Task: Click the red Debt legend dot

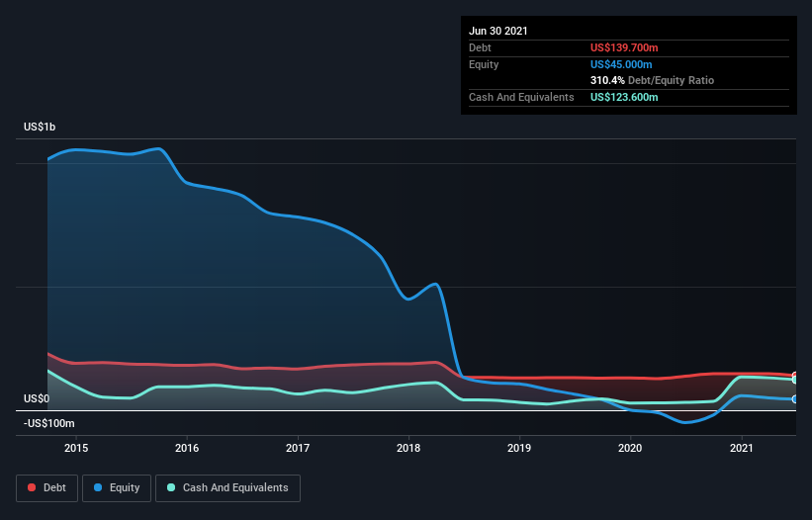Action: tap(32, 487)
